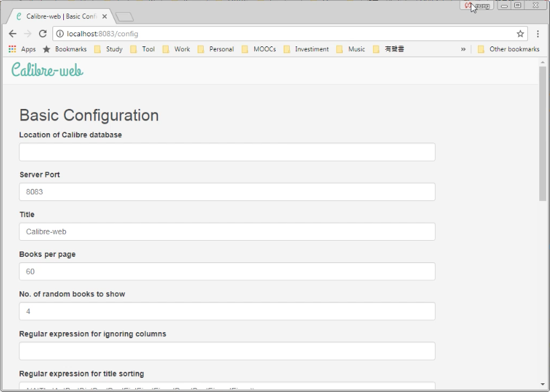Click the scrollbar down arrow

pos(543,385)
